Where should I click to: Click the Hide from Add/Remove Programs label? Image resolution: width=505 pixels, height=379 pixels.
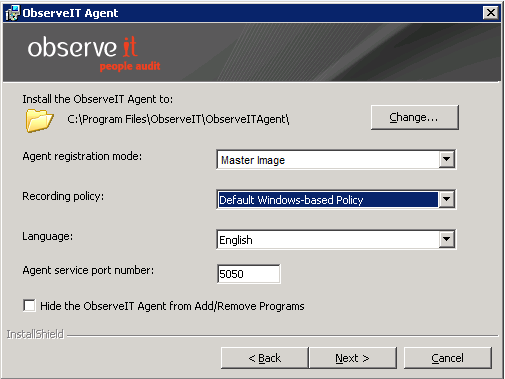172,306
